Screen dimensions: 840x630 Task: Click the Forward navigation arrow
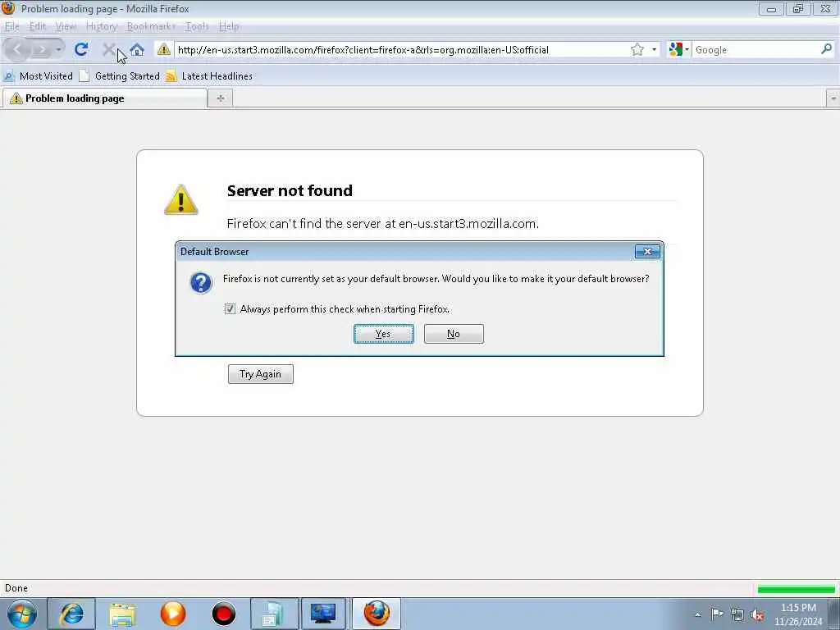(x=41, y=50)
